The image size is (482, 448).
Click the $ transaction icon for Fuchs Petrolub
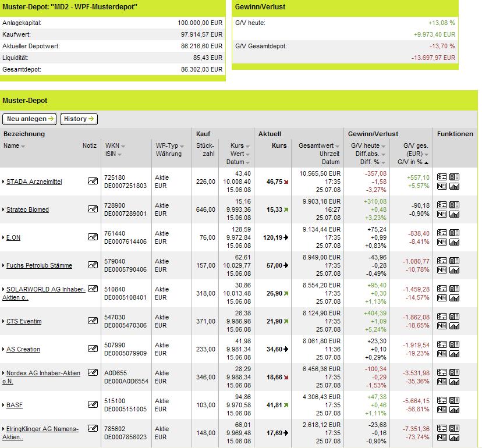(x=442, y=261)
